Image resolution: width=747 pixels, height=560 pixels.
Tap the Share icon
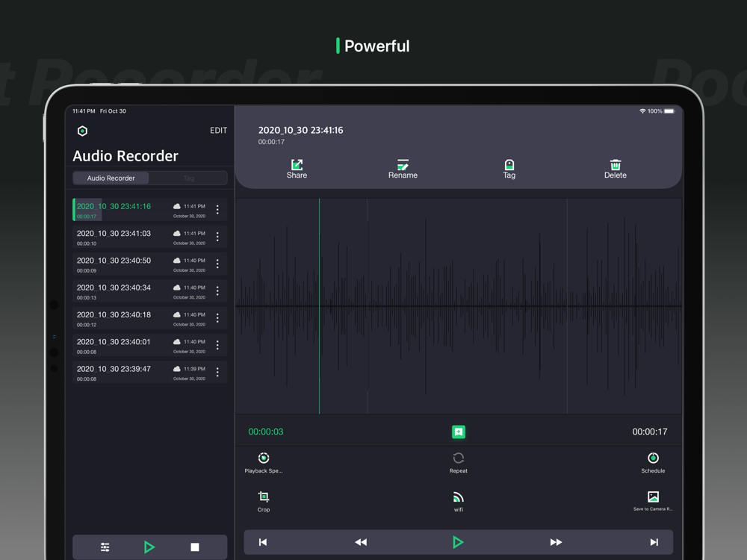pyautogui.click(x=297, y=165)
